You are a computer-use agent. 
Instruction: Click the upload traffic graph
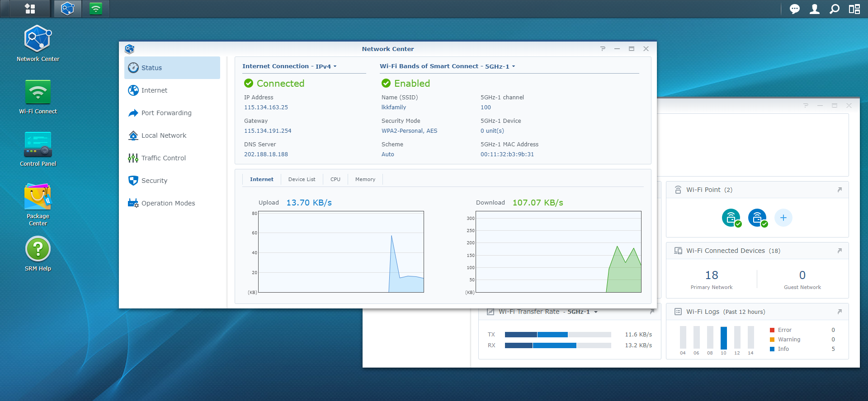[x=341, y=252]
